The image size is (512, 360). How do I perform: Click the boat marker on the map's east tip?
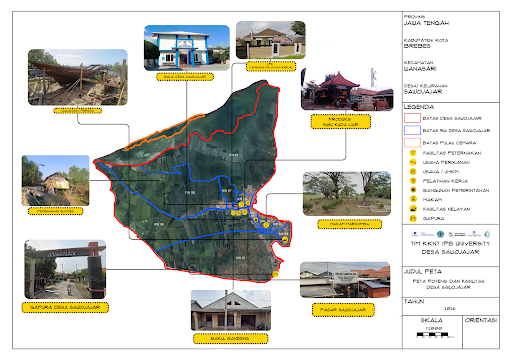(x=285, y=240)
